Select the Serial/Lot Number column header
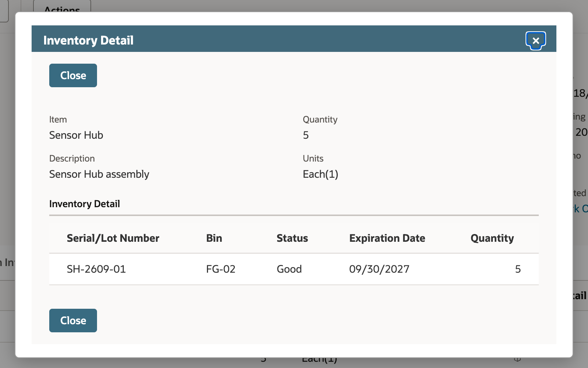Screen dimensions: 588x368 (x=113, y=238)
